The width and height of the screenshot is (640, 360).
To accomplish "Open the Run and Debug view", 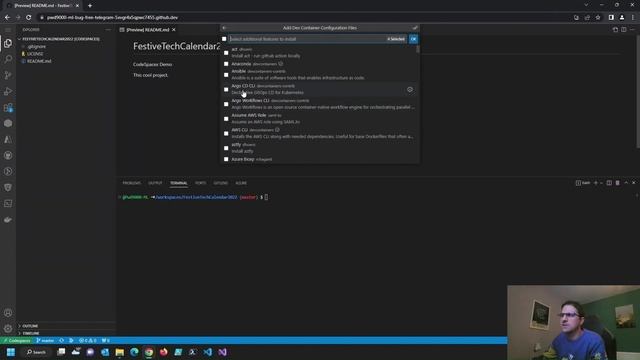I will (8, 91).
